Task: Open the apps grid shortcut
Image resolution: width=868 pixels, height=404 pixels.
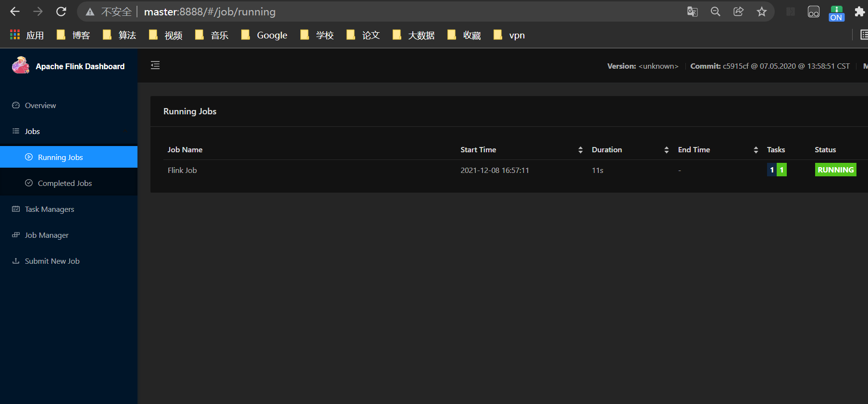Action: (15, 35)
